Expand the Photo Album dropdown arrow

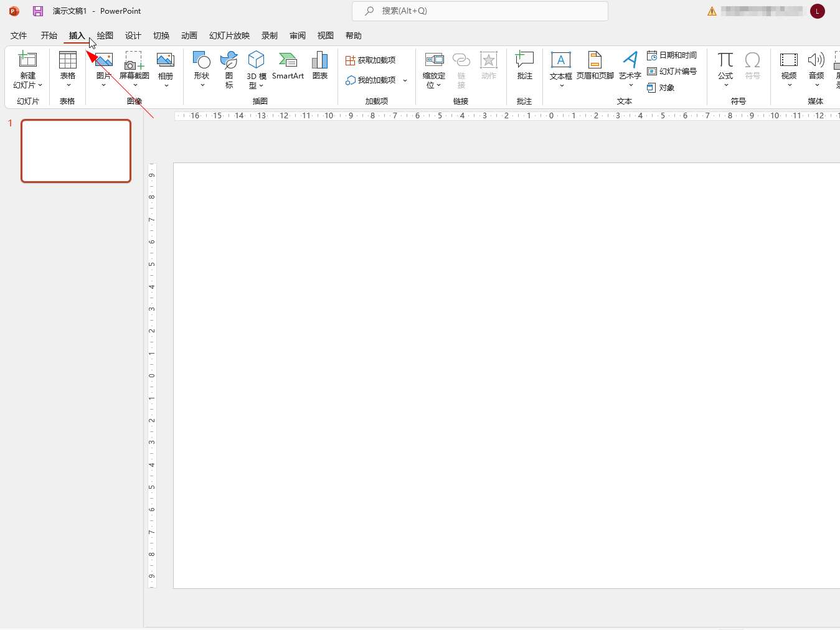coord(166,85)
